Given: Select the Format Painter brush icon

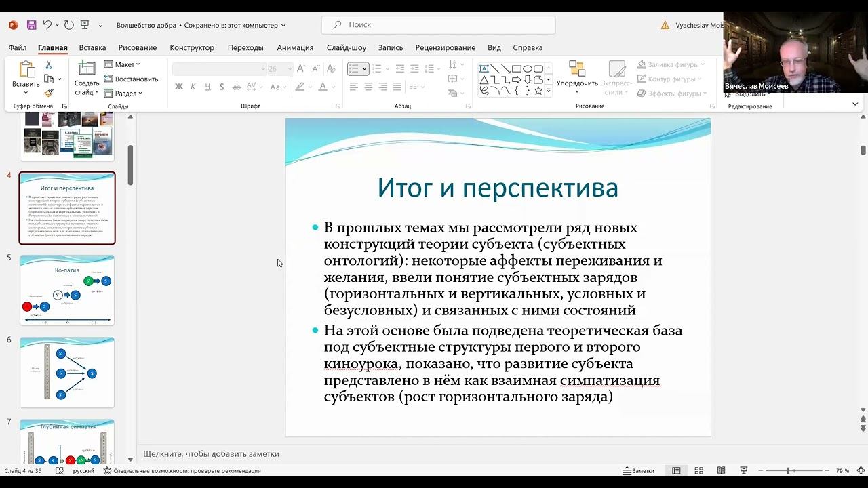Looking at the screenshot, I should [49, 93].
